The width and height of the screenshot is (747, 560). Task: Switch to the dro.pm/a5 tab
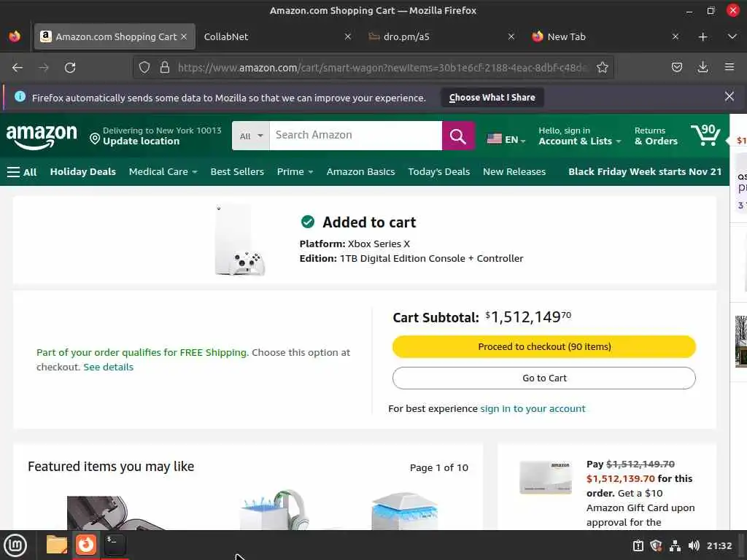click(x=441, y=36)
